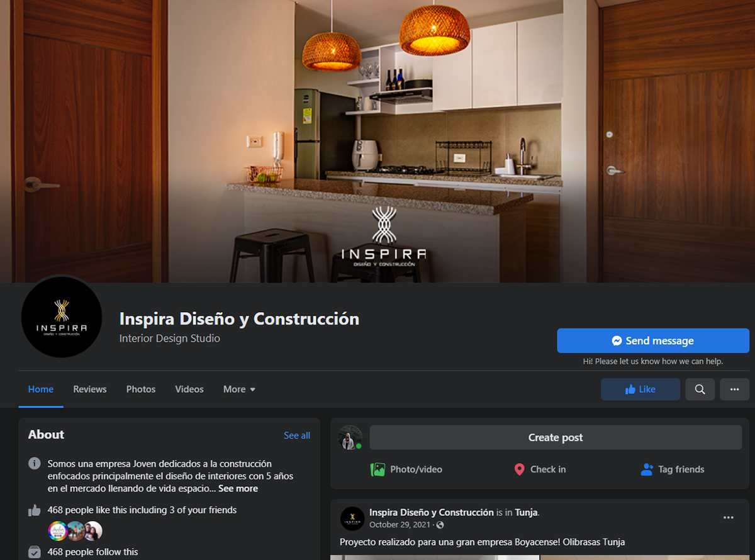Click the About info circle icon
Viewport: 755px width, 560px height.
tap(35, 464)
